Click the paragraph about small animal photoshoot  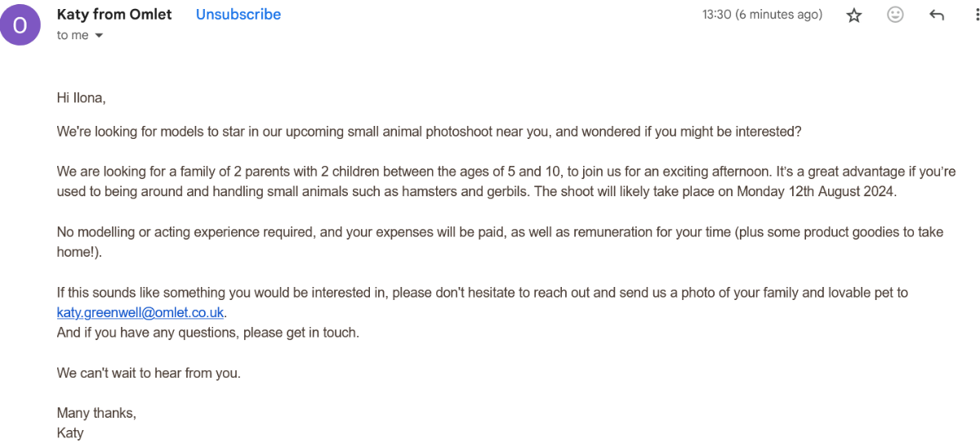click(x=430, y=132)
